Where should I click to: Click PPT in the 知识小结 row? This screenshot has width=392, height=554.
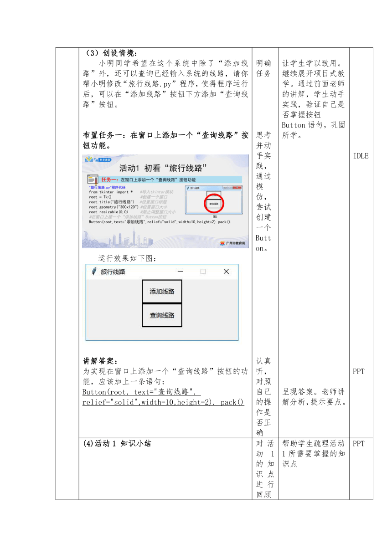point(359,443)
